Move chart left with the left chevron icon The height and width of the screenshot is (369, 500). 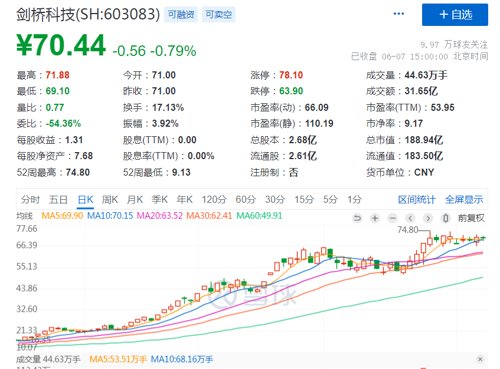coord(410,218)
